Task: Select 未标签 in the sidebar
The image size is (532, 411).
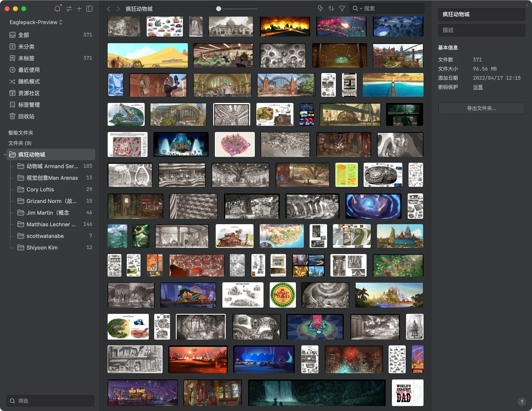Action: coord(51,58)
